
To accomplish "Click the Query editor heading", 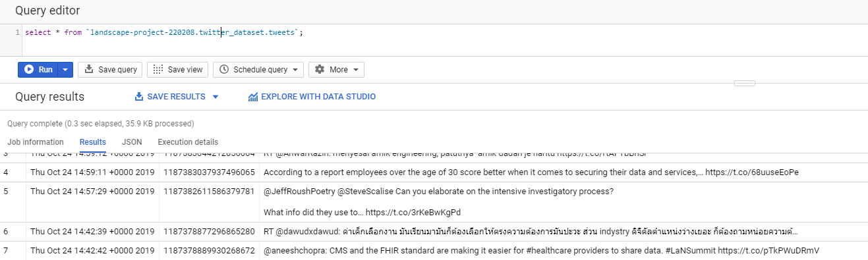I will pos(47,11).
